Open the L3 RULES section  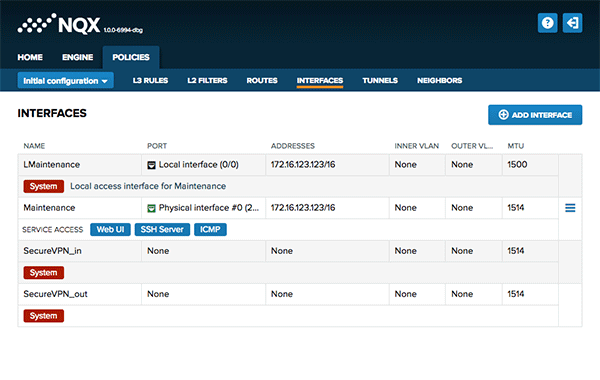150,81
